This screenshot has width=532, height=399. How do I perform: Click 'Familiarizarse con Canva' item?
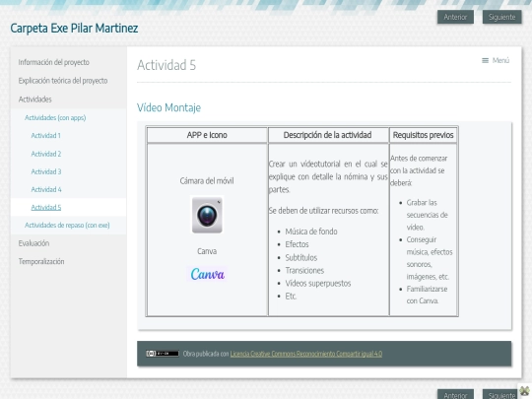(427, 295)
